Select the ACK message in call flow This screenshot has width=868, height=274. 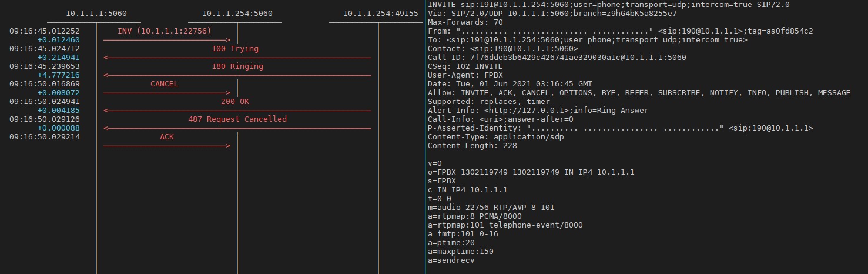tap(167, 137)
